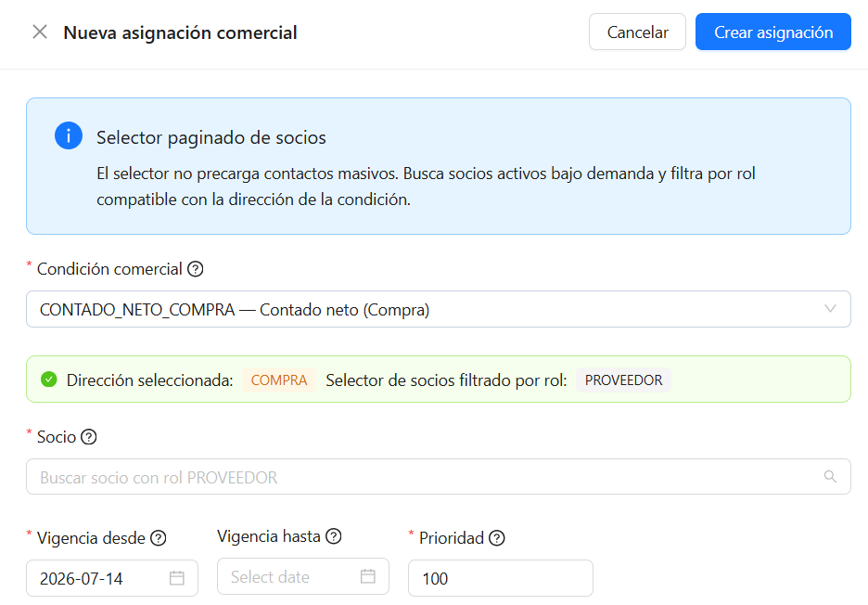Open calendar icon in Vigencia desde field
Image resolution: width=868 pixels, height=605 pixels.
176,578
